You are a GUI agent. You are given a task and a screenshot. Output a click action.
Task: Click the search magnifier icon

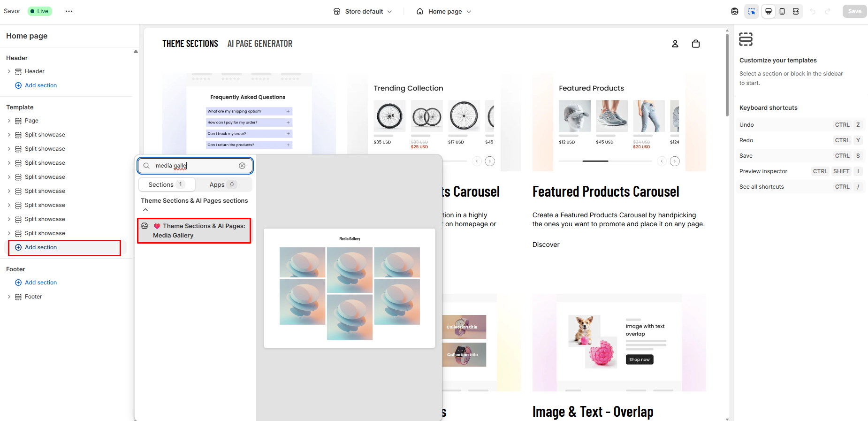pyautogui.click(x=146, y=166)
